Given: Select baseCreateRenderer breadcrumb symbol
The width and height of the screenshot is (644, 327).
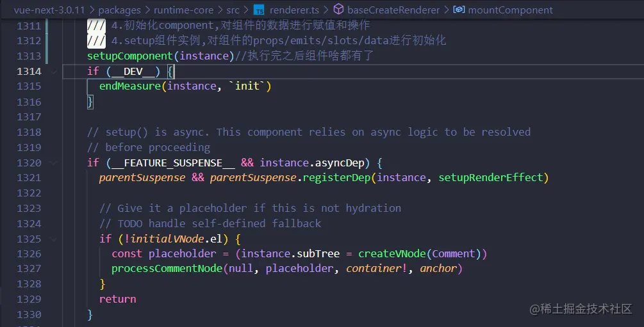Looking at the screenshot, I should tap(393, 10).
